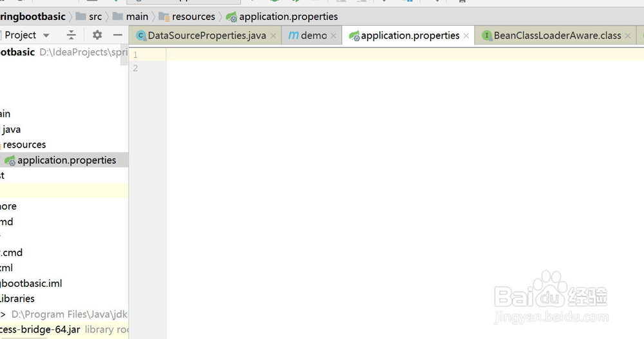
Task: Select the java folder in project tree
Action: [11, 130]
